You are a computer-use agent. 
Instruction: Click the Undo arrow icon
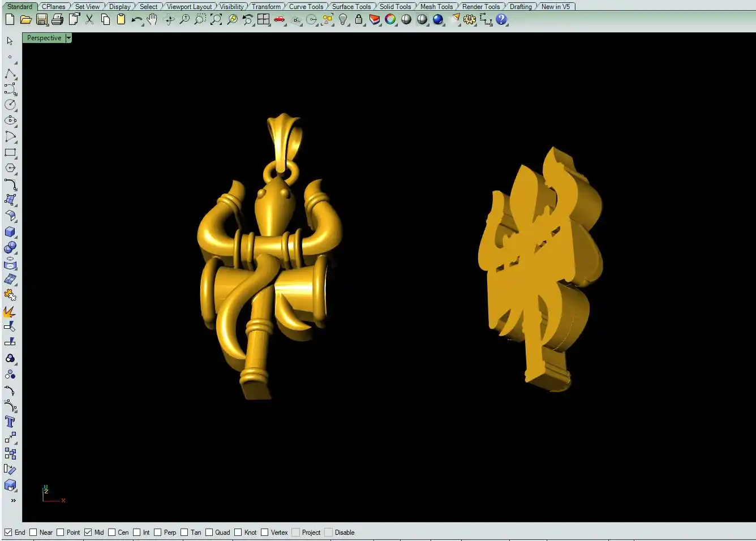(136, 20)
